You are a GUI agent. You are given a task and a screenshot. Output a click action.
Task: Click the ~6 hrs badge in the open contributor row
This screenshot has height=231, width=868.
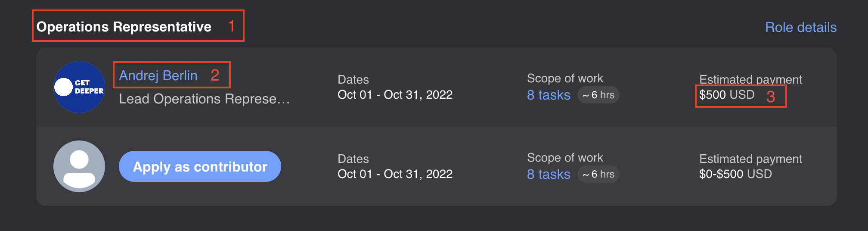tap(598, 174)
